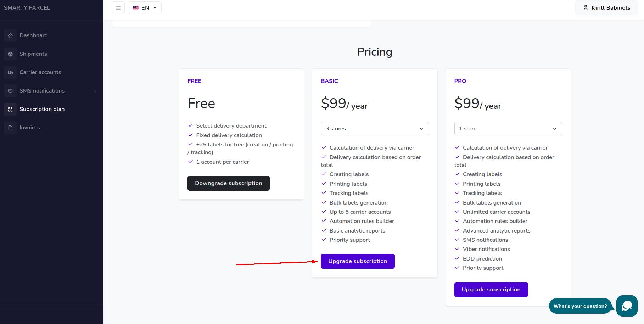Open Carrier accounts in the sidebar

click(40, 72)
